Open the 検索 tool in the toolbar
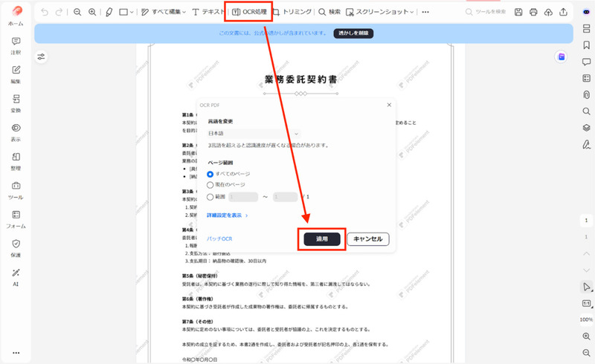 (329, 12)
